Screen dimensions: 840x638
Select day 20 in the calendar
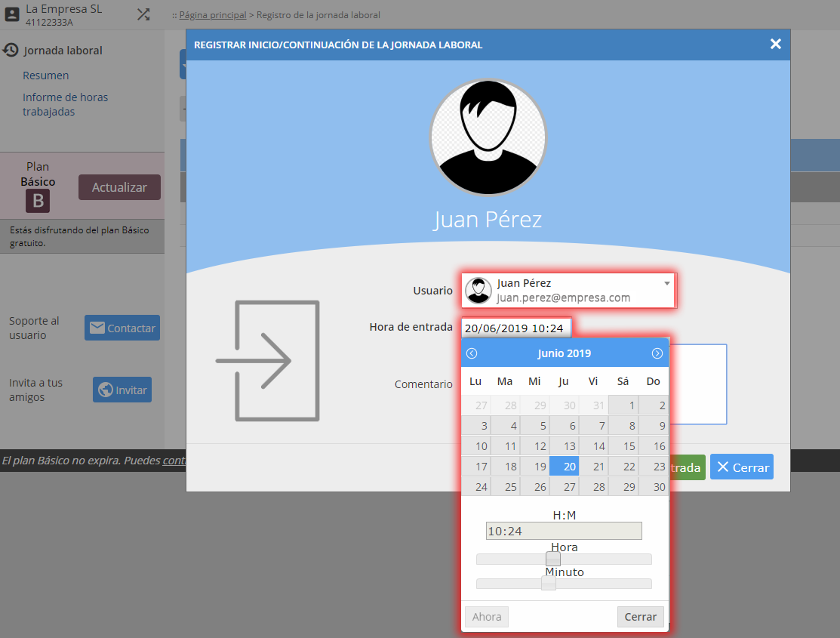(564, 467)
